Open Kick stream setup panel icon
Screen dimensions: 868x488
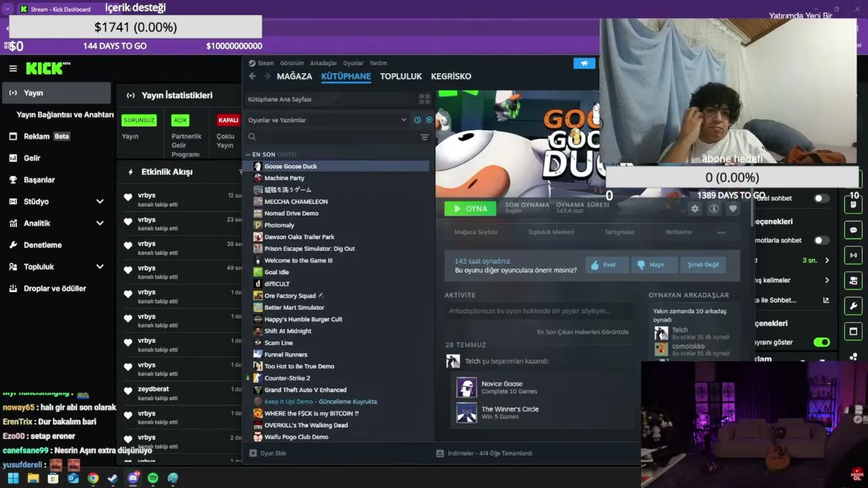coord(853,281)
